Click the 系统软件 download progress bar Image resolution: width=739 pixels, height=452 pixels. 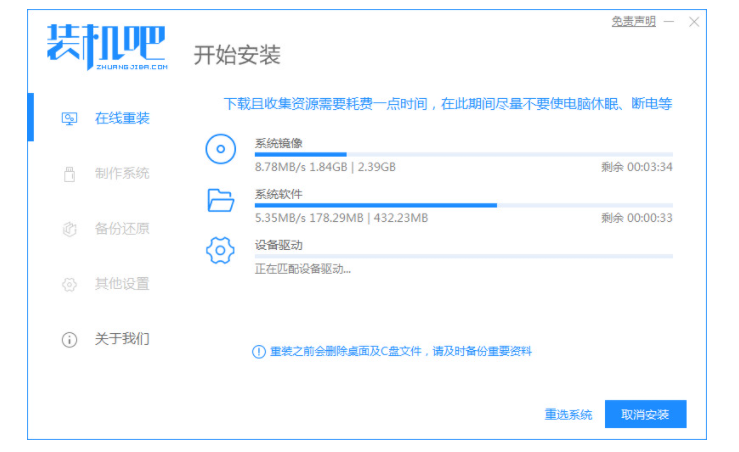(x=463, y=205)
